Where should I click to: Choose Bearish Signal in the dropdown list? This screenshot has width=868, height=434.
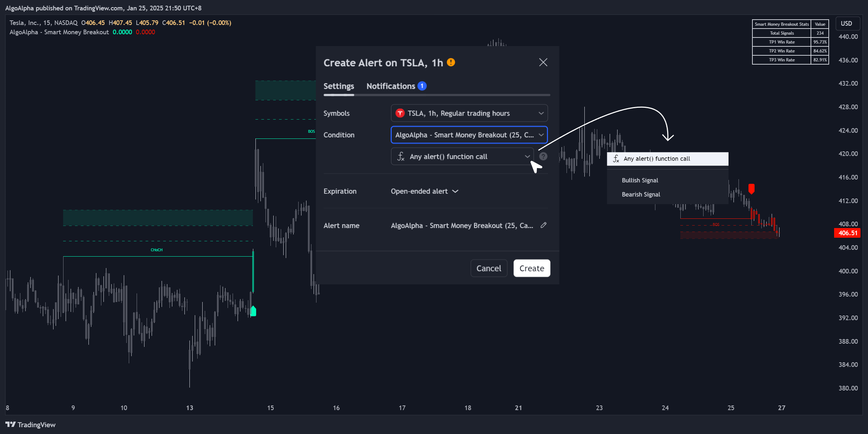pyautogui.click(x=641, y=195)
